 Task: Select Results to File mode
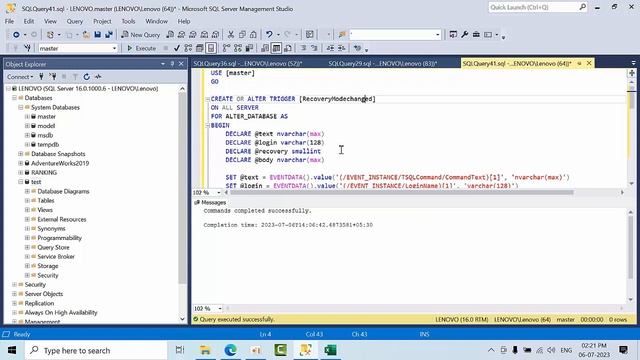click(x=288, y=48)
